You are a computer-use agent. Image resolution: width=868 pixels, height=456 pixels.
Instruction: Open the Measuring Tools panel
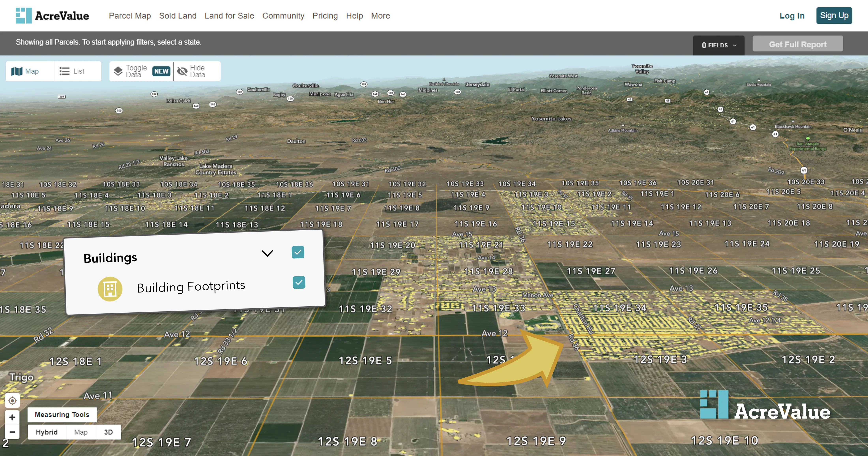pyautogui.click(x=62, y=415)
